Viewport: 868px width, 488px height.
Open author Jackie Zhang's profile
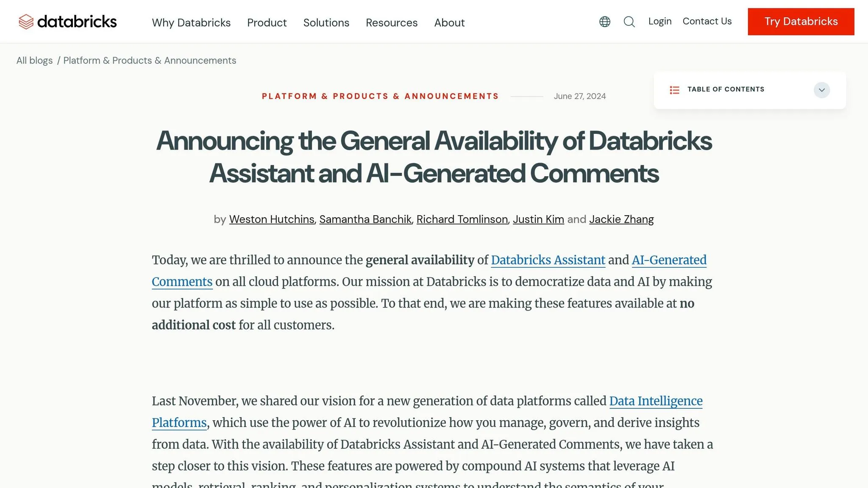click(x=621, y=219)
